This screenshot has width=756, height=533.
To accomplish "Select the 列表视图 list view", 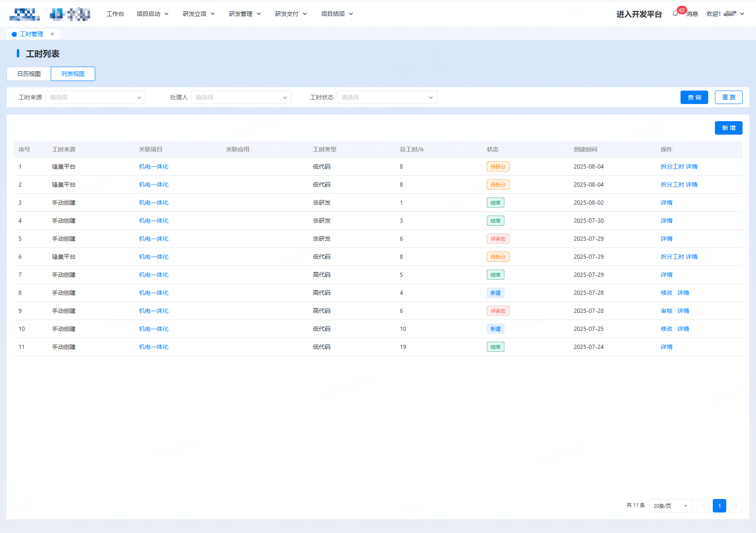I will (73, 74).
